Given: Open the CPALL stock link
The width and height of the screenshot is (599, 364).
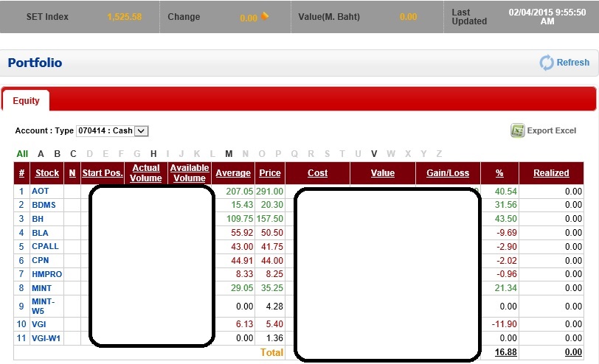Looking at the screenshot, I should [x=45, y=246].
